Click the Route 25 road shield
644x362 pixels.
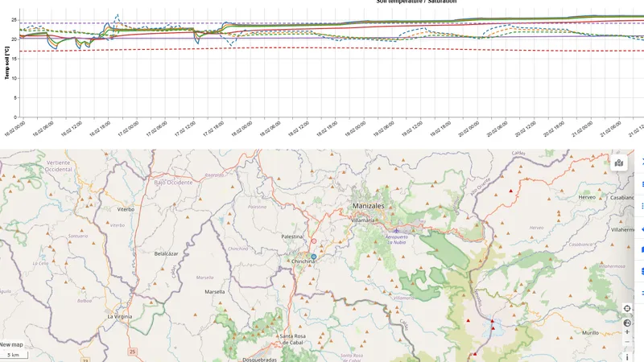click(x=132, y=352)
